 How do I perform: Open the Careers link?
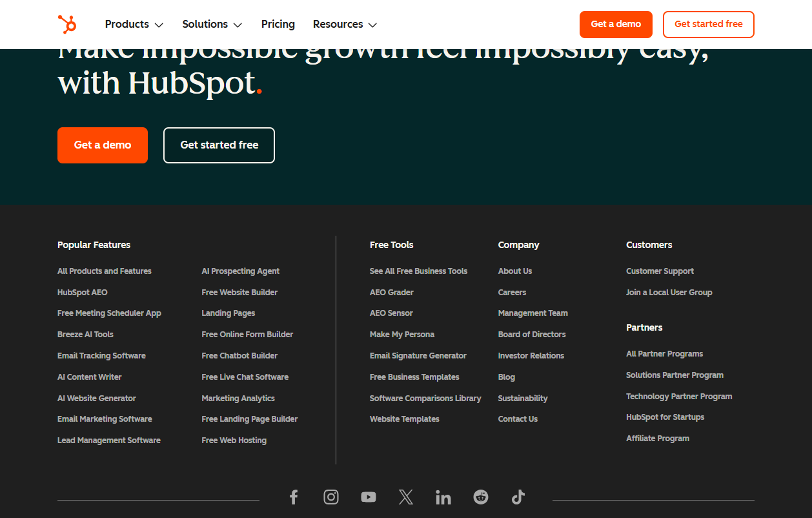click(x=512, y=293)
